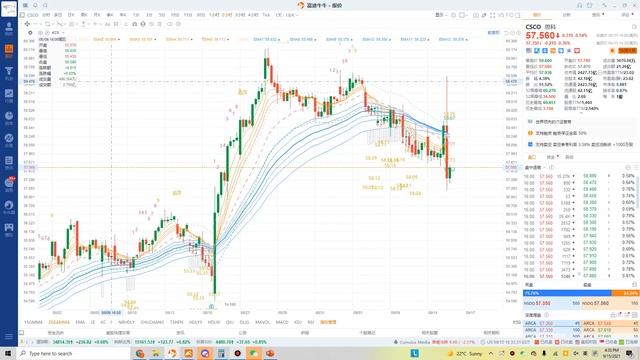The height and width of the screenshot is (360, 640).
Task: Open indicator settings gear above chart
Action: coord(30,33)
